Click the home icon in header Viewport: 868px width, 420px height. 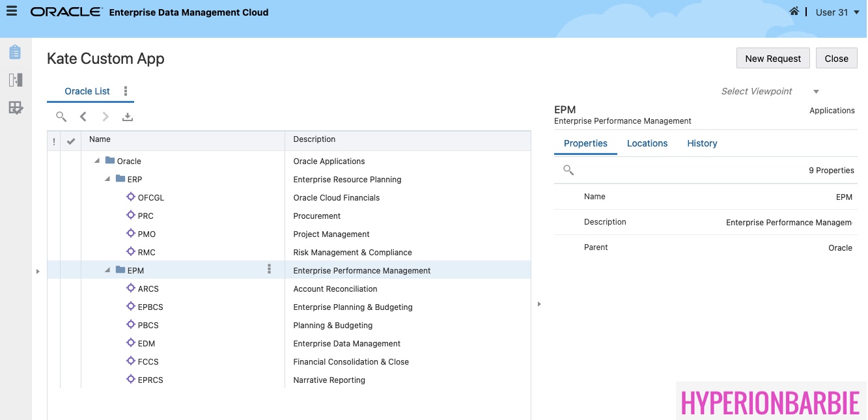(794, 12)
